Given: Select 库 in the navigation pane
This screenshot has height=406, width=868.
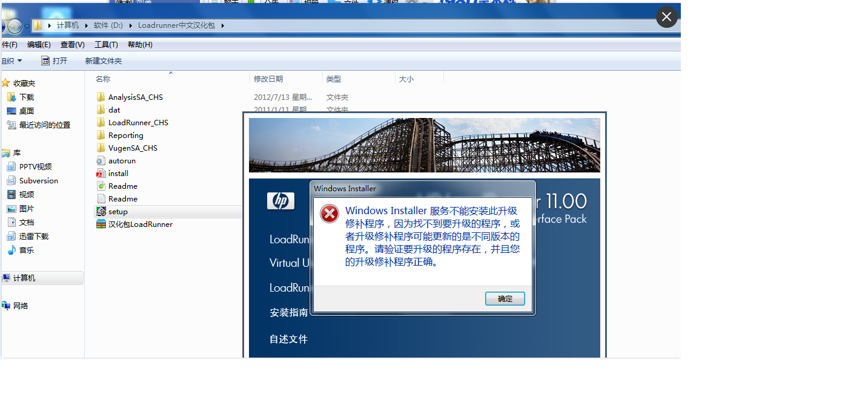Looking at the screenshot, I should pyautogui.click(x=17, y=153).
